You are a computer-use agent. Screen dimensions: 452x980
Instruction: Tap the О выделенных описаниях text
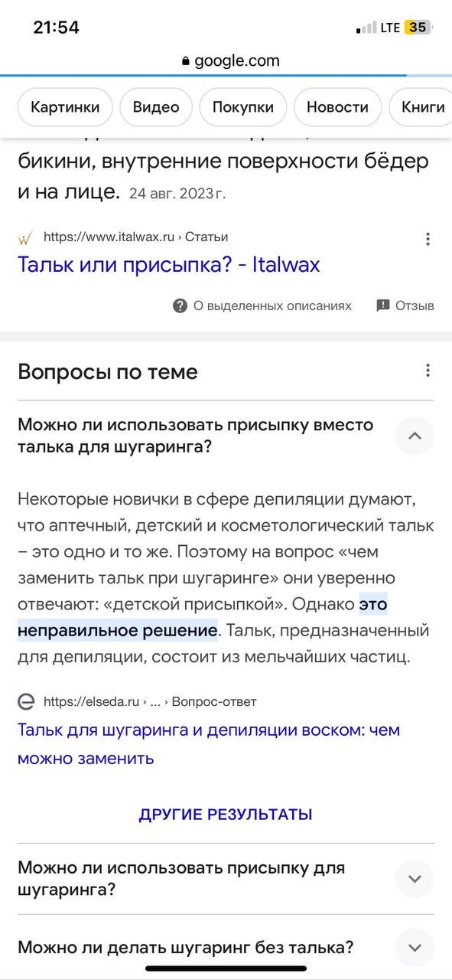click(272, 305)
